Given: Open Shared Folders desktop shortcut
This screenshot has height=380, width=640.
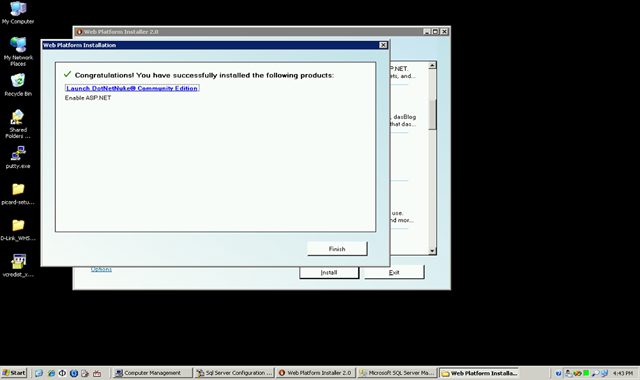Looking at the screenshot, I should coord(18,124).
